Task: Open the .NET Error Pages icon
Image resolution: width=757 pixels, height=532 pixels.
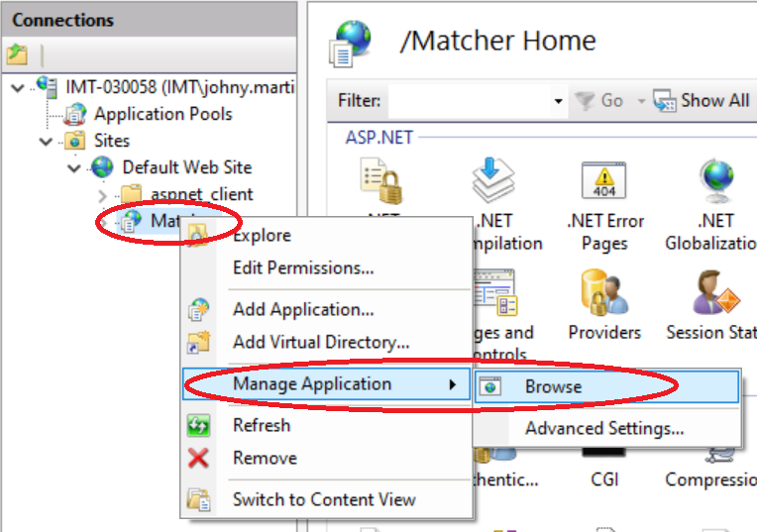Action: (604, 182)
